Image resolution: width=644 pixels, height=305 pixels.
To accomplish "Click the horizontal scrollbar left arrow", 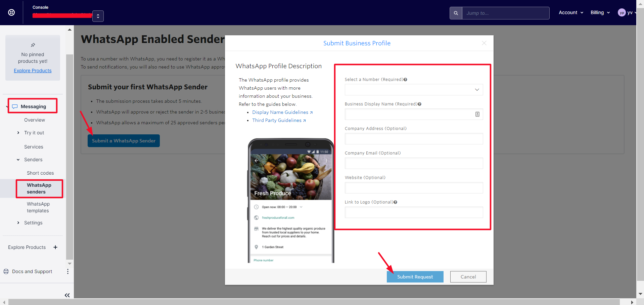I will [4, 302].
